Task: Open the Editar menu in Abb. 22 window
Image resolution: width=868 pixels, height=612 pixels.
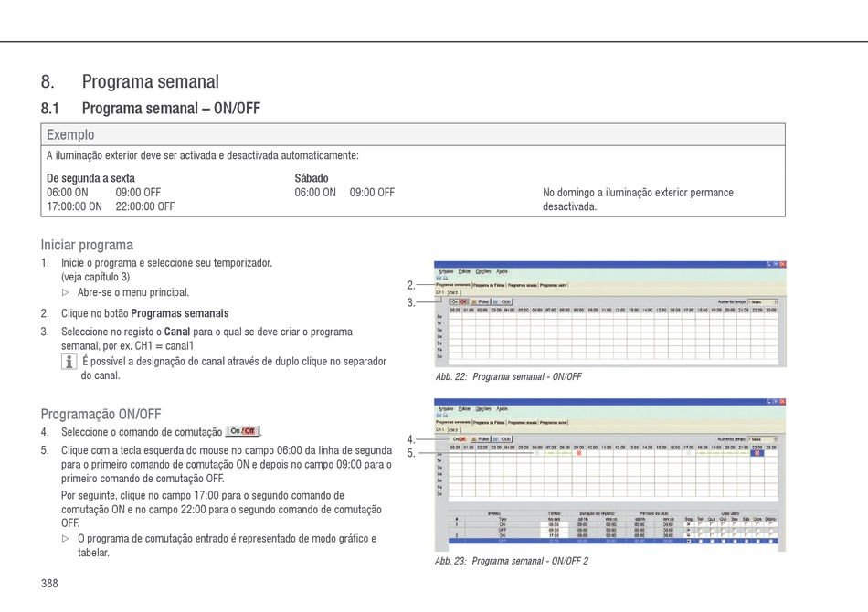Action: [464, 271]
